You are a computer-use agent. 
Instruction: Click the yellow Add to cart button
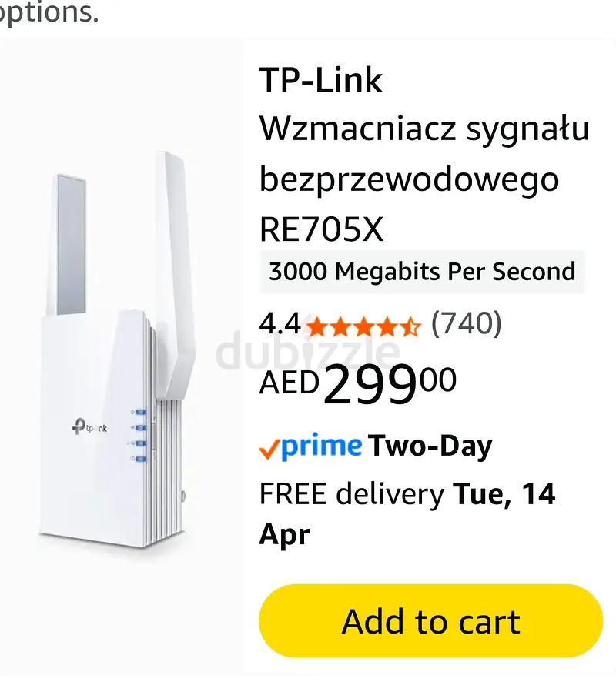pos(430,620)
